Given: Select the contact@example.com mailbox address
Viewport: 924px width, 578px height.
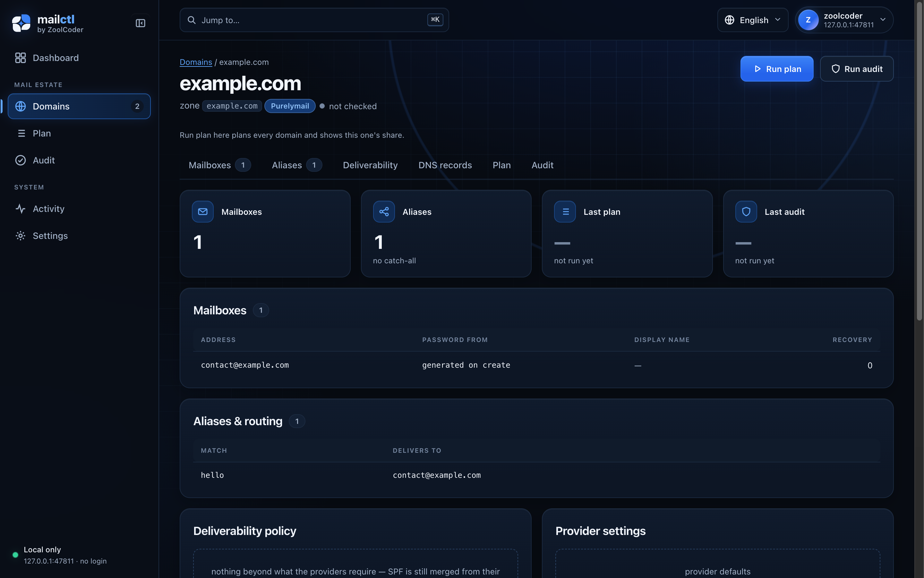Looking at the screenshot, I should point(245,365).
